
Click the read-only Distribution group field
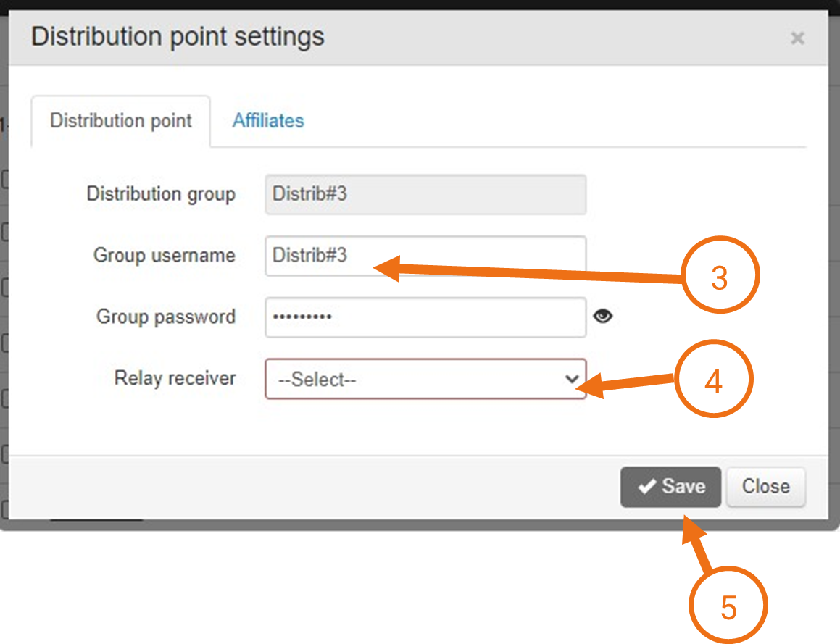[x=425, y=194]
